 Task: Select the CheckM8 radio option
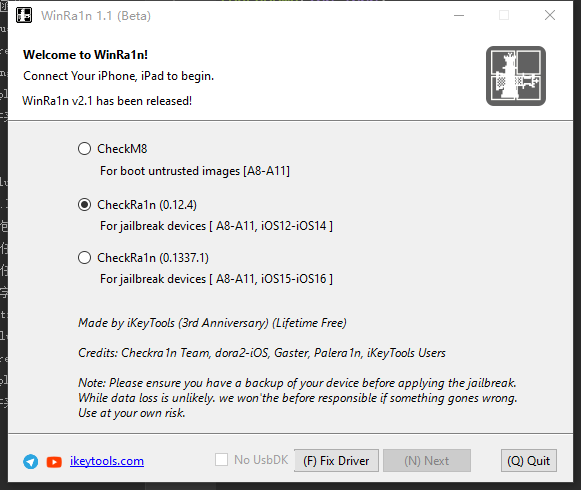click(x=84, y=149)
